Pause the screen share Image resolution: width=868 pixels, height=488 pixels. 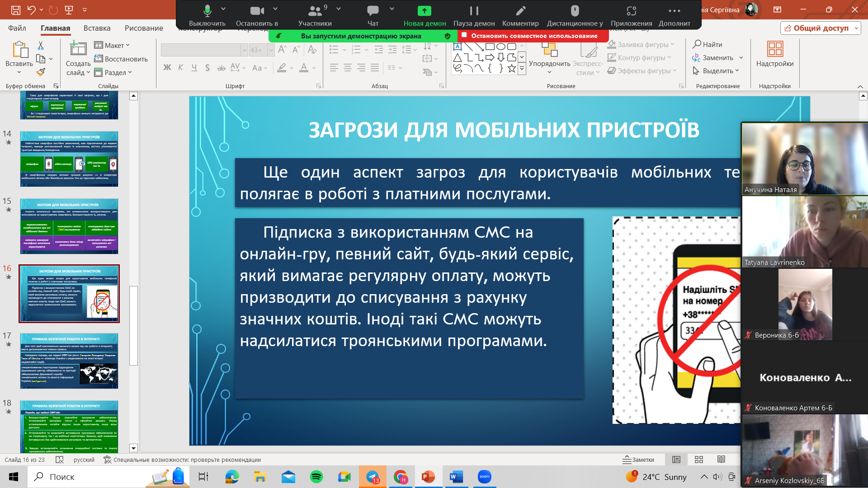(x=474, y=15)
